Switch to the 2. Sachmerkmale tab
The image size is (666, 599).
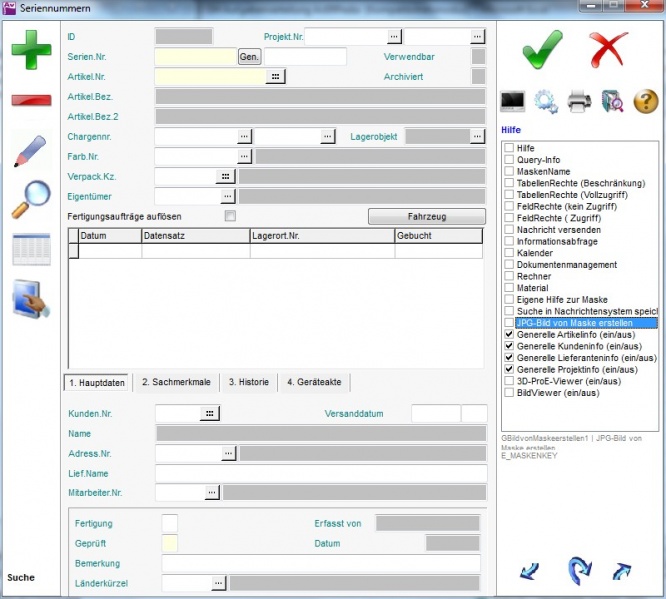point(176,382)
